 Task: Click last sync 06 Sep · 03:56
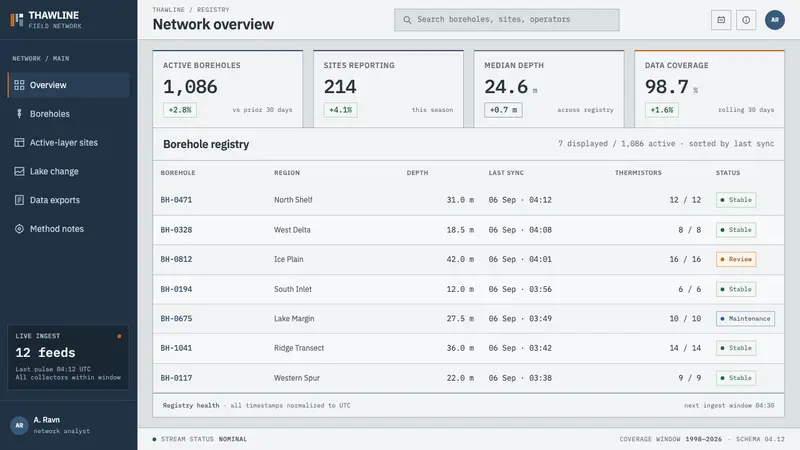click(x=520, y=289)
